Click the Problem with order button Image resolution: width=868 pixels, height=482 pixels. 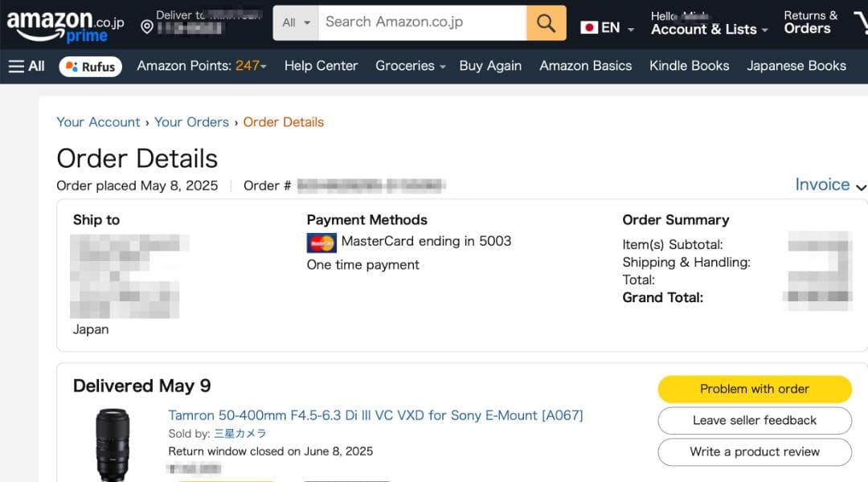click(x=754, y=389)
